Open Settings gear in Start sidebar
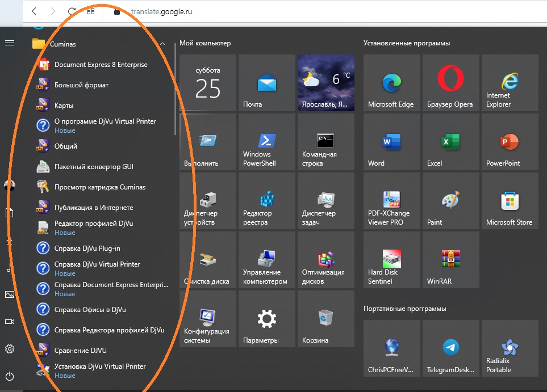The height and width of the screenshot is (392, 547). click(x=10, y=349)
